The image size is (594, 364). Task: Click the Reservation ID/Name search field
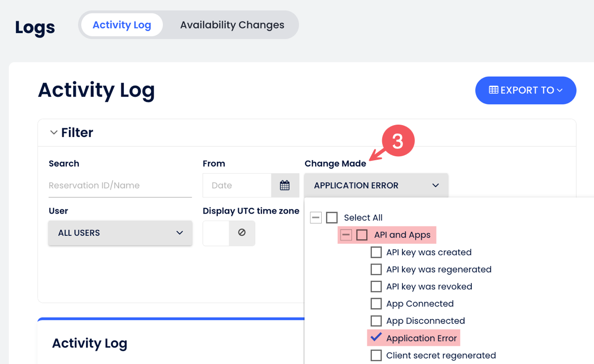120,185
